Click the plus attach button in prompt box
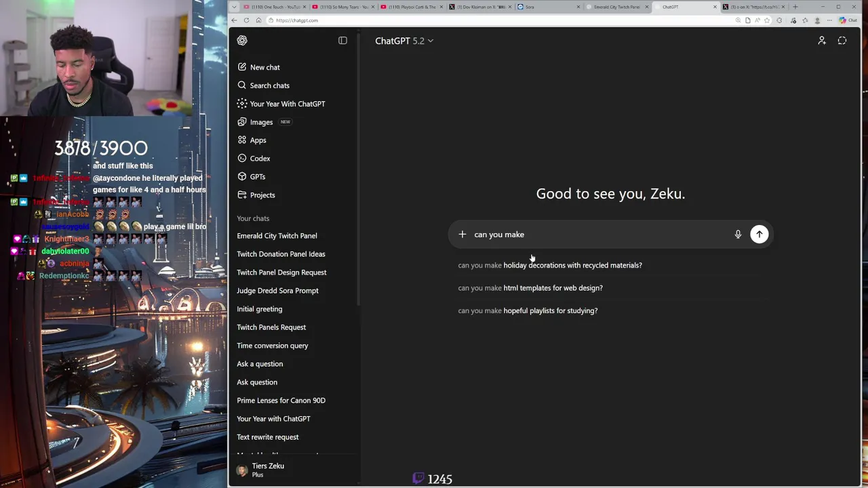Image resolution: width=868 pixels, height=488 pixels. tap(462, 235)
